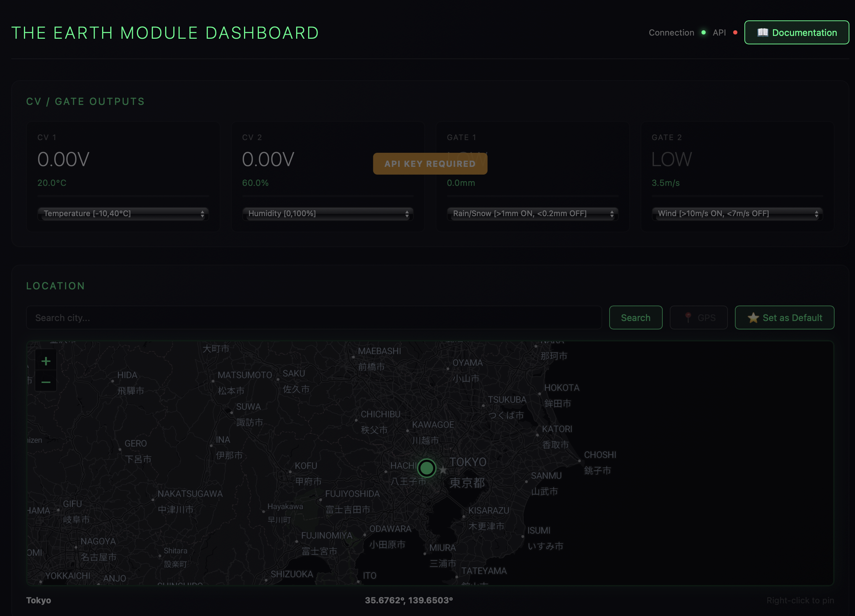This screenshot has width=855, height=616.
Task: Click the book icon on the Documentation button
Action: point(762,32)
